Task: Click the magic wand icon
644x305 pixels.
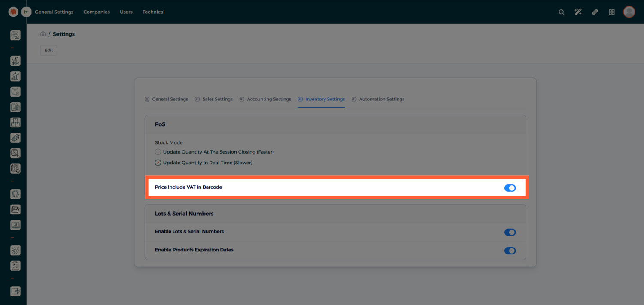Action: tap(578, 12)
